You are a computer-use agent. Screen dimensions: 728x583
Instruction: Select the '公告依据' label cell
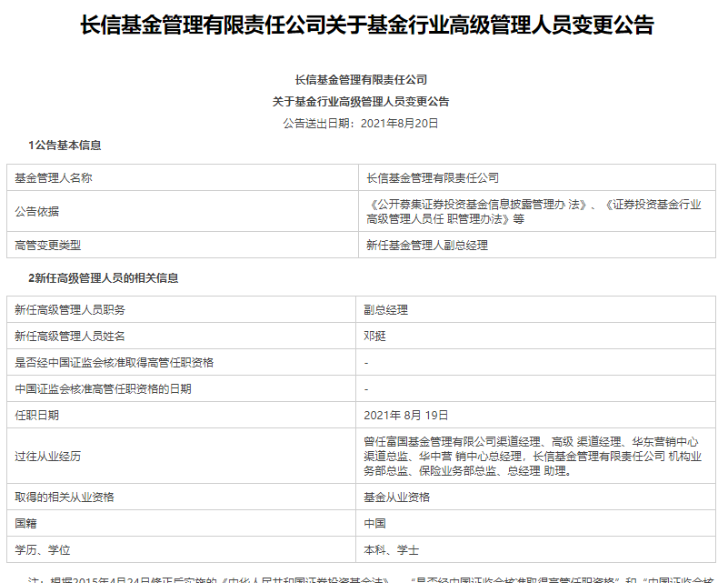tap(183, 211)
